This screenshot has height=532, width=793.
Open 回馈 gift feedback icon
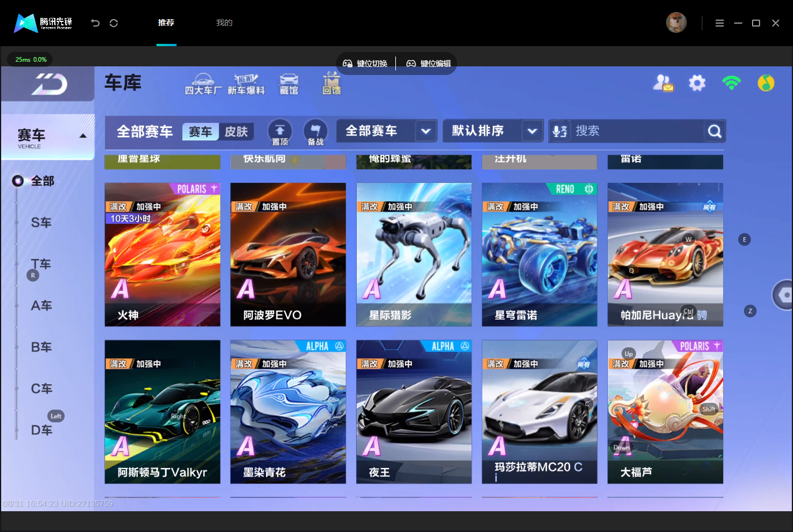(x=331, y=84)
